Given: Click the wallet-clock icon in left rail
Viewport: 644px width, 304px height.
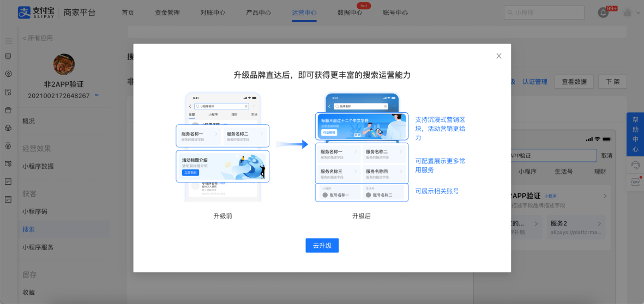Looking at the screenshot, I should pyautogui.click(x=8, y=163).
